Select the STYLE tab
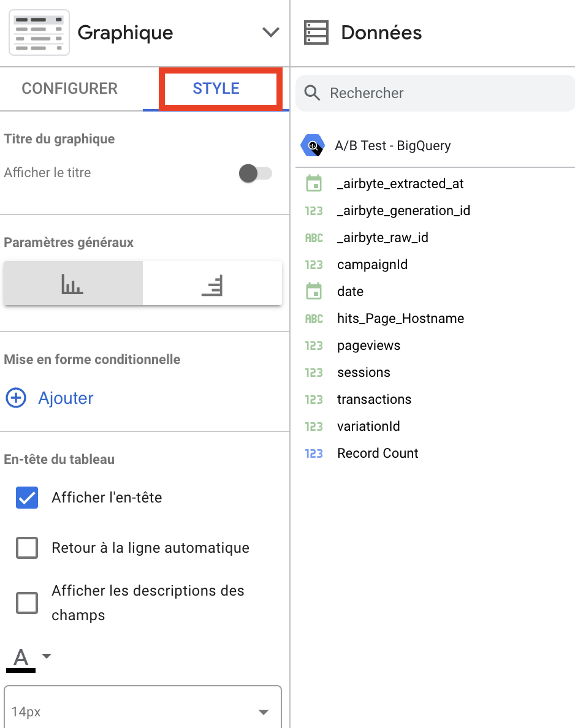575x728 pixels. coord(216,88)
